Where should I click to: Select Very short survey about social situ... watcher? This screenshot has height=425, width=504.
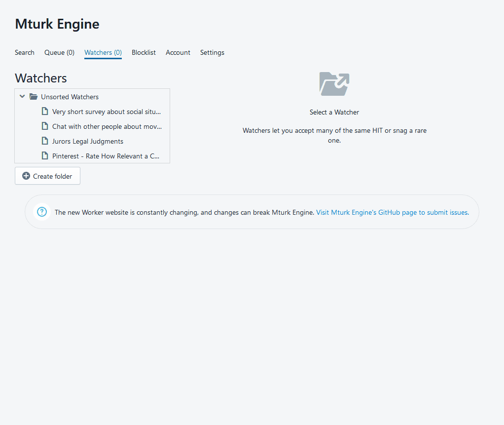(x=107, y=112)
